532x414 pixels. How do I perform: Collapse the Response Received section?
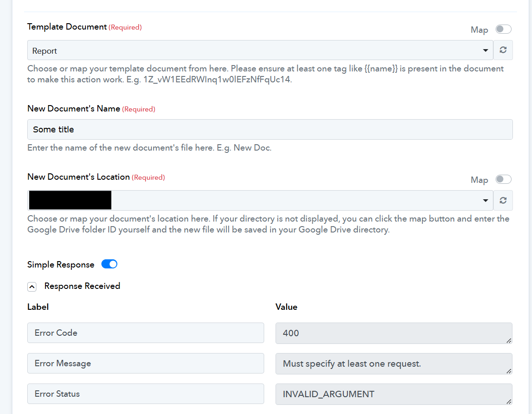tap(32, 287)
